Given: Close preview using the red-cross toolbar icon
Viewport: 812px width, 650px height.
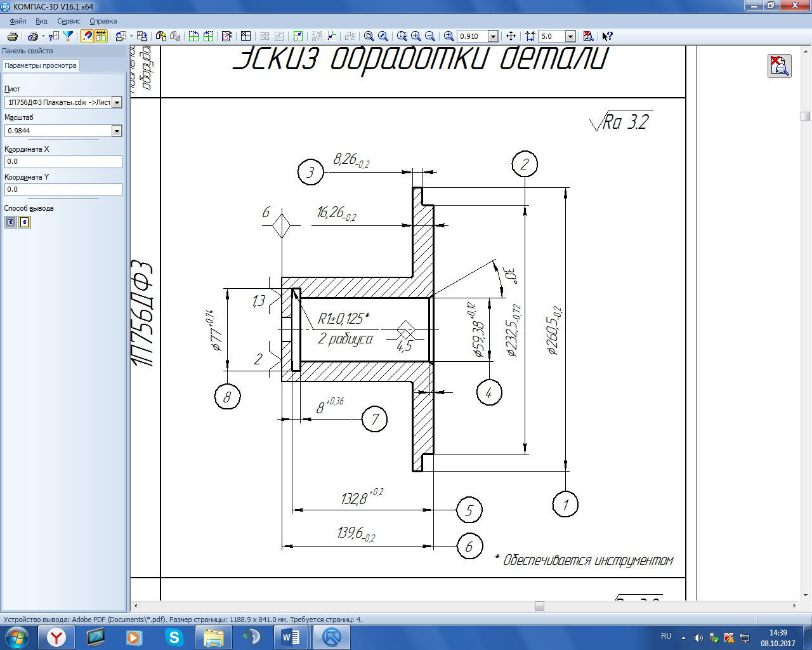Looking at the screenshot, I should 588,36.
